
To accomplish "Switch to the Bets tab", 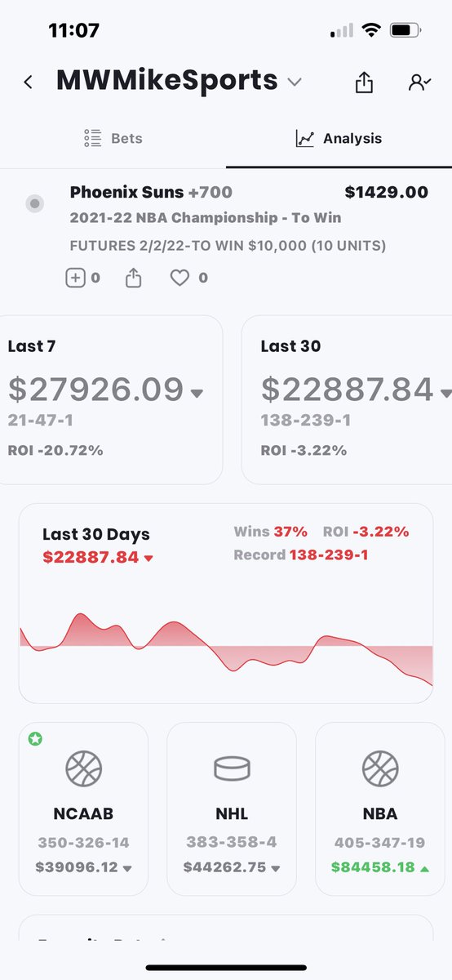I will coord(113,138).
